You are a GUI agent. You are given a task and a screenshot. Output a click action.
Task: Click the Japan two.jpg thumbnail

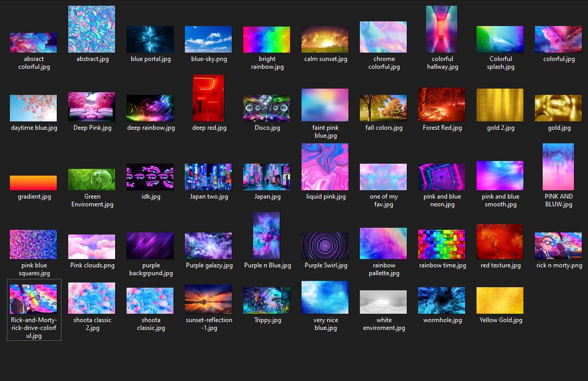click(208, 177)
